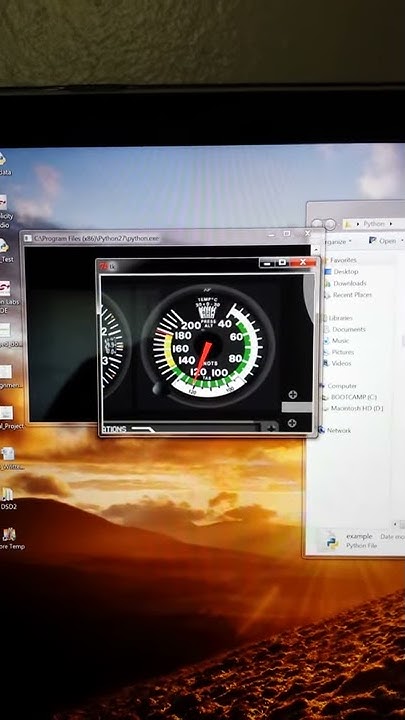Open the Pictures library
405x720 pixels.
point(343,352)
